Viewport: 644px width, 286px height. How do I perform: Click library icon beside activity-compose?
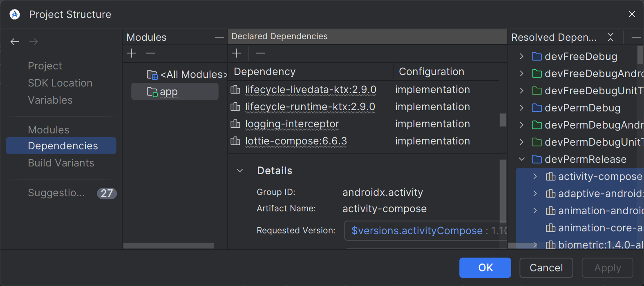pos(551,176)
